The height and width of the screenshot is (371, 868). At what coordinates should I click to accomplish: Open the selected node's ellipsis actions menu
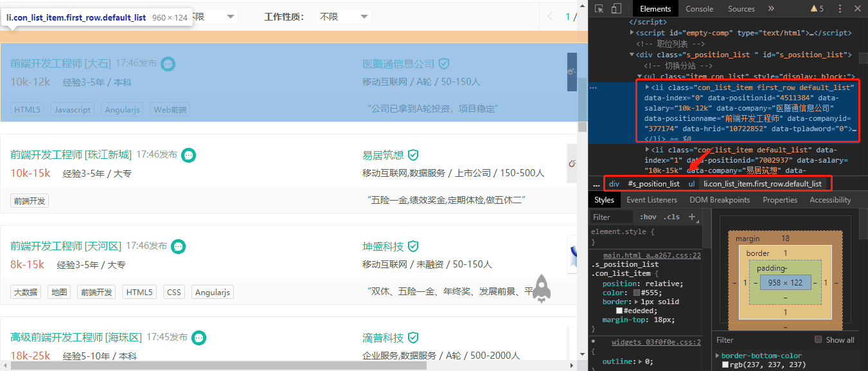coord(594,87)
